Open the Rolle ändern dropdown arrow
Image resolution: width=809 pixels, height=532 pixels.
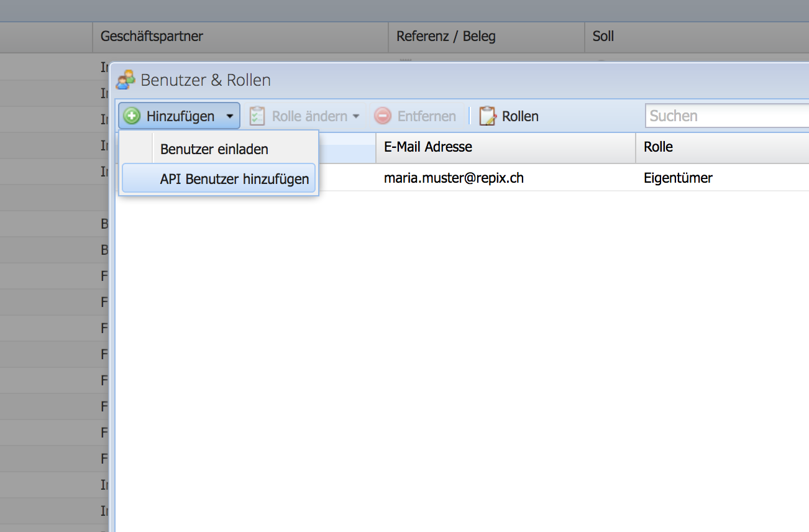(357, 116)
